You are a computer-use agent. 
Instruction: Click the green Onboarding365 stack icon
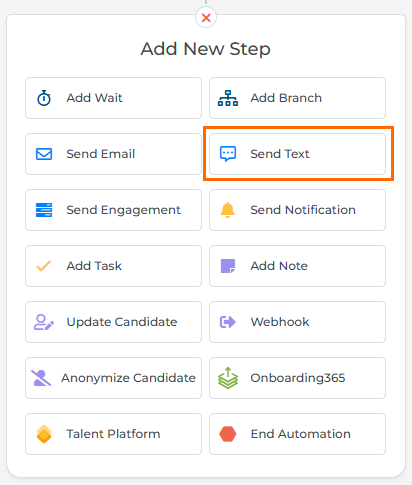(228, 378)
